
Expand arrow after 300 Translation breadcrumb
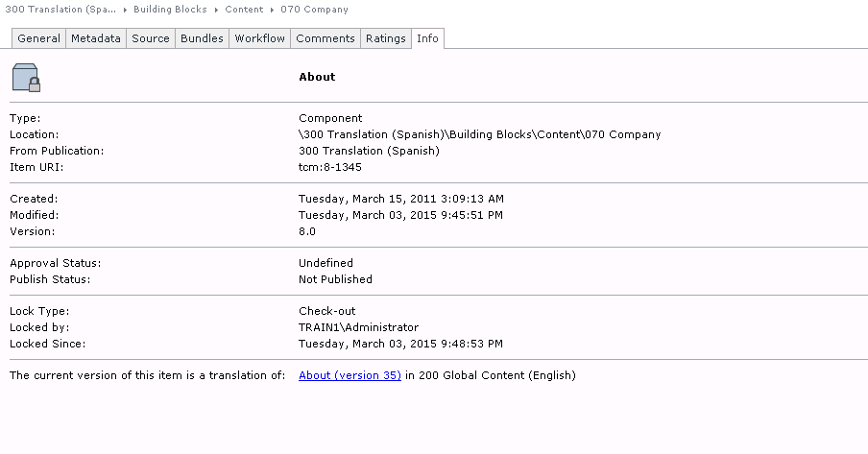coord(125,10)
